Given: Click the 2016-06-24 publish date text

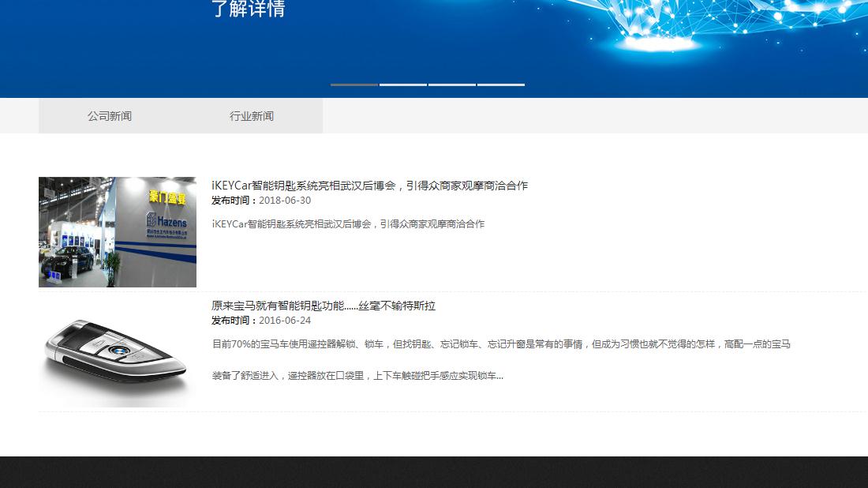Looking at the screenshot, I should [x=285, y=321].
